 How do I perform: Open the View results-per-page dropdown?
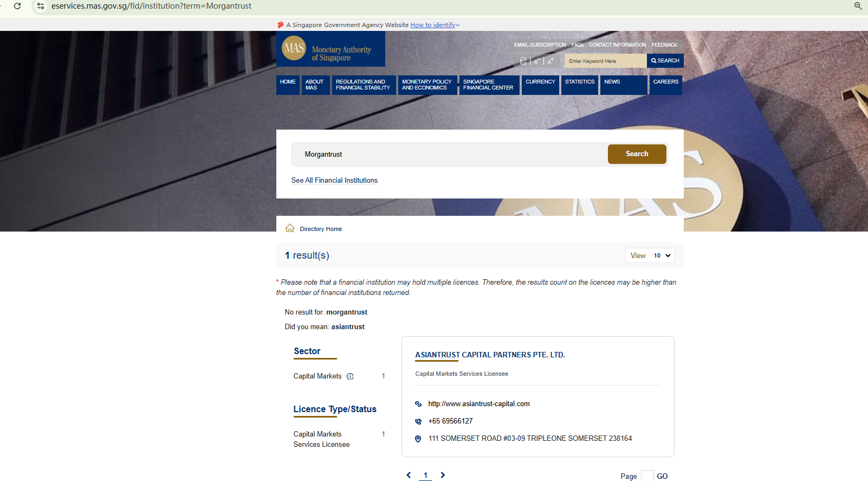(x=650, y=255)
